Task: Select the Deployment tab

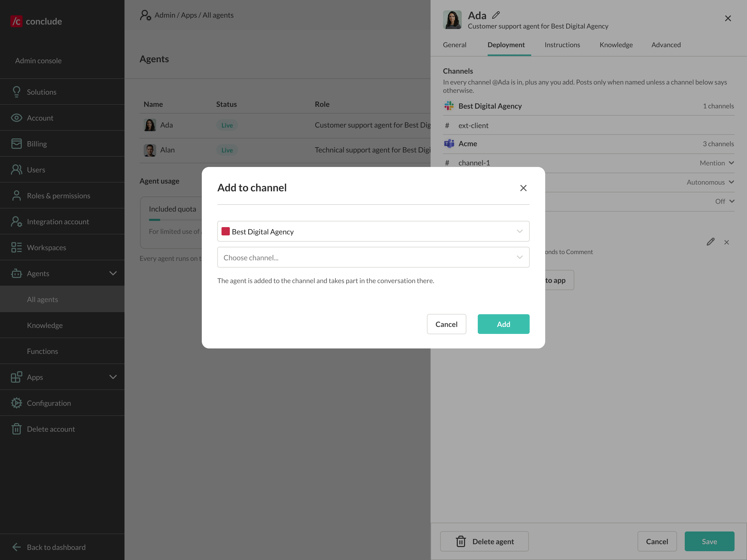Action: (x=506, y=45)
